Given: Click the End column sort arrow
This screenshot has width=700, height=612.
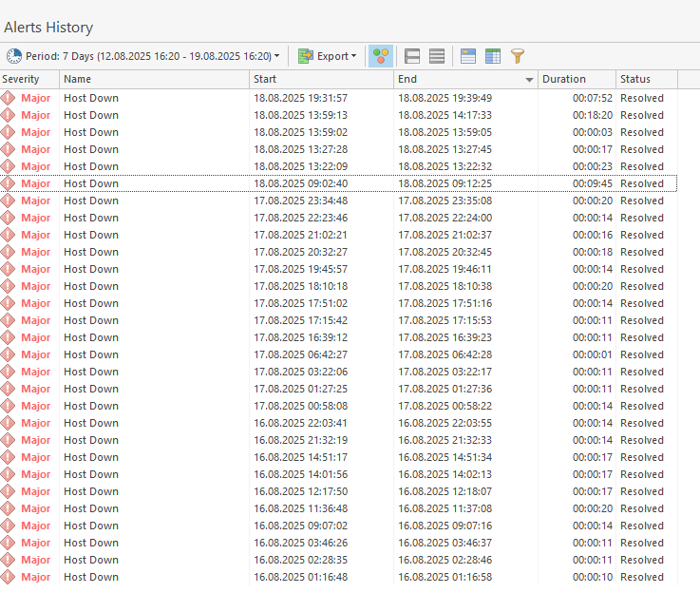Looking at the screenshot, I should [x=529, y=81].
